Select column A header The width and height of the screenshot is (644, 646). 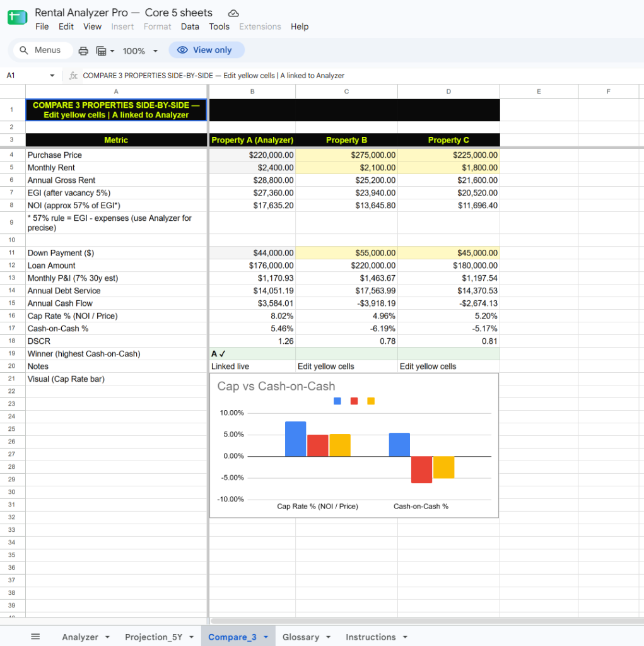point(116,91)
